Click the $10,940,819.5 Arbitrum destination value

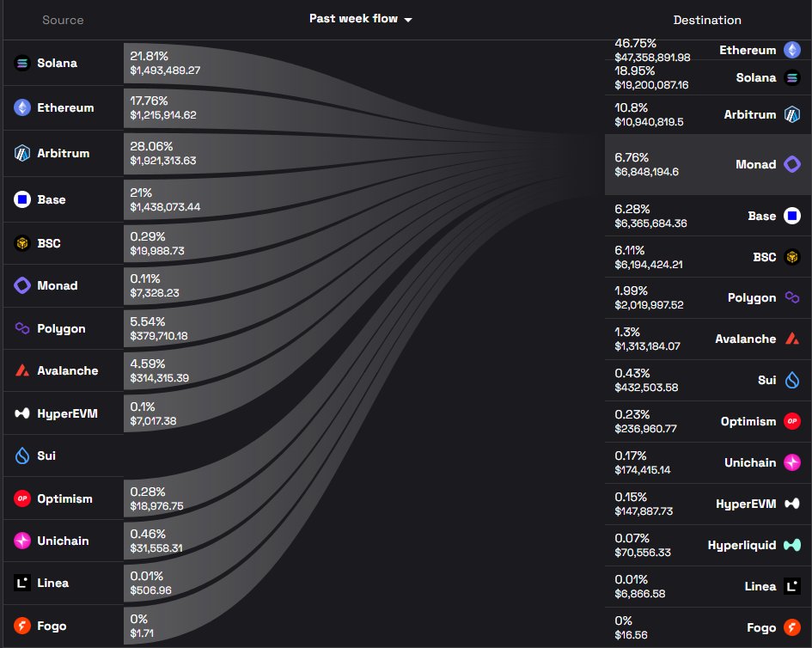pos(649,122)
